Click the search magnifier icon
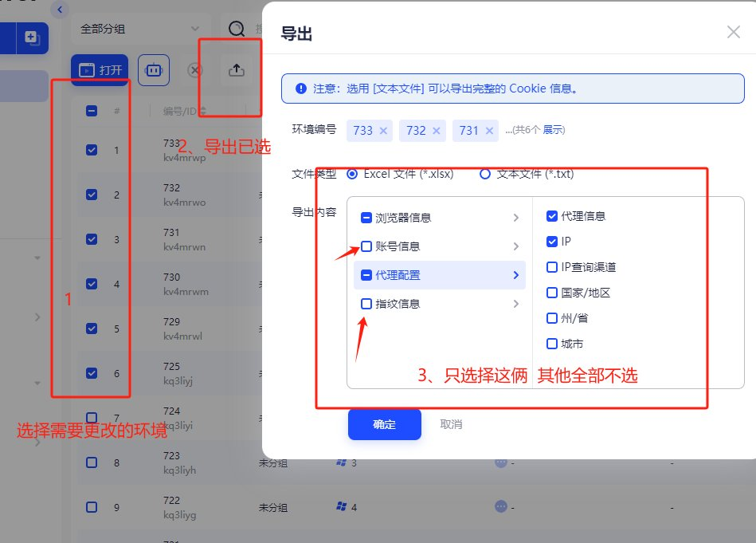 coord(237,29)
